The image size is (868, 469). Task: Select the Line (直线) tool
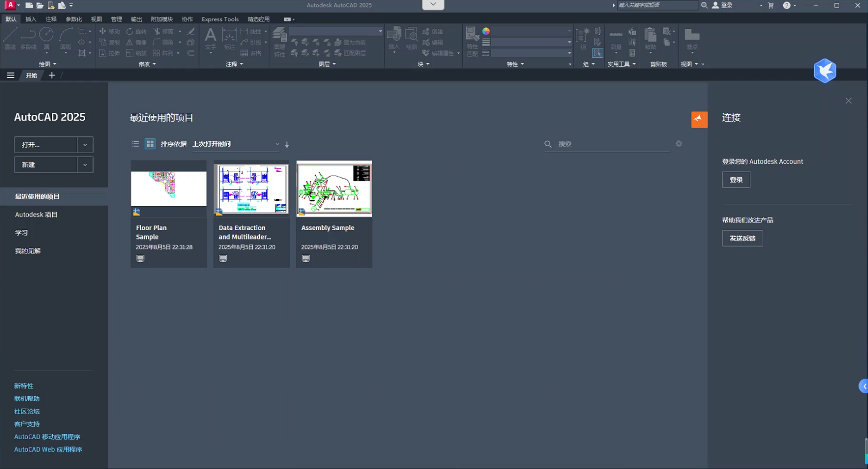click(10, 38)
